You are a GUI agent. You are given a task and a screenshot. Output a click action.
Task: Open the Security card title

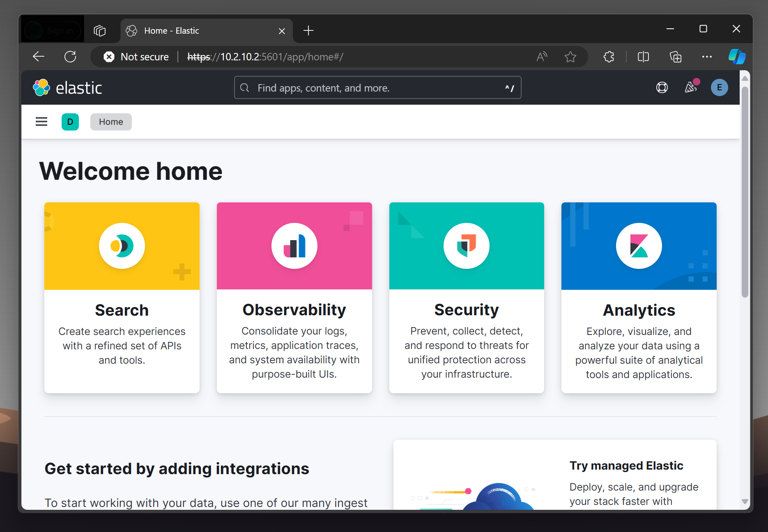point(467,310)
